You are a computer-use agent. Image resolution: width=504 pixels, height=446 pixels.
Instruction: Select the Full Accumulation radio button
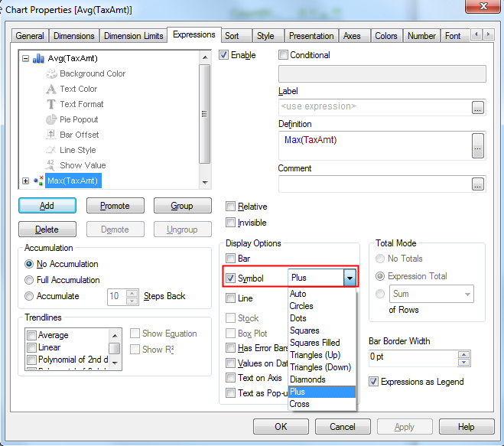click(x=29, y=280)
